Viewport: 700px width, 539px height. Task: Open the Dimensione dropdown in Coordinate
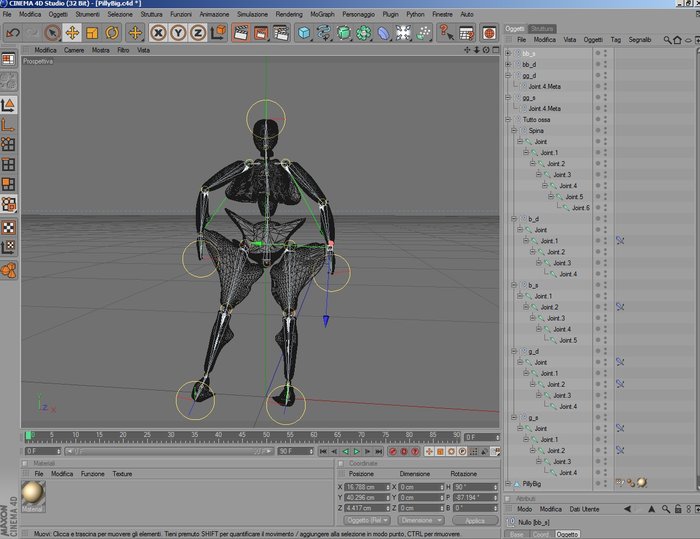(x=421, y=520)
